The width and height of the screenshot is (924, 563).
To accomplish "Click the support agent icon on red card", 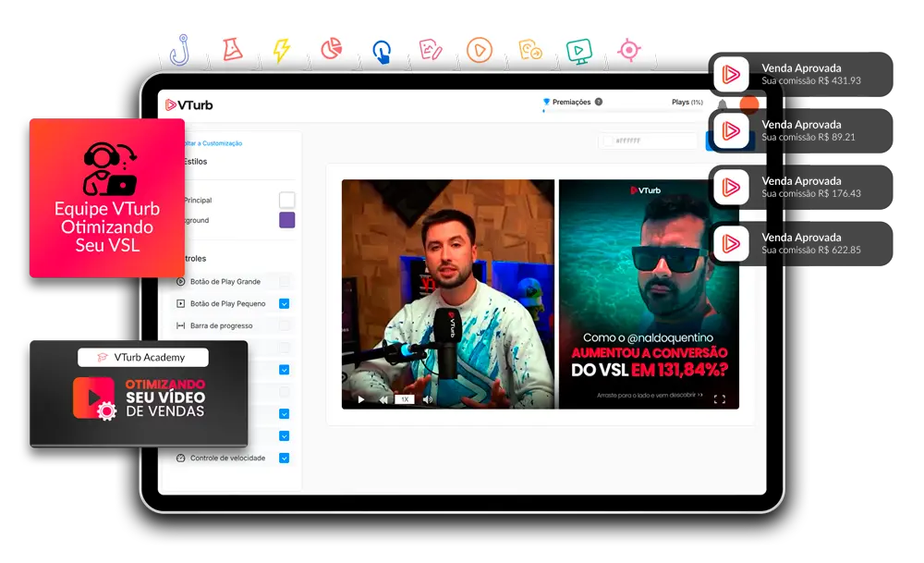I will coord(110,168).
